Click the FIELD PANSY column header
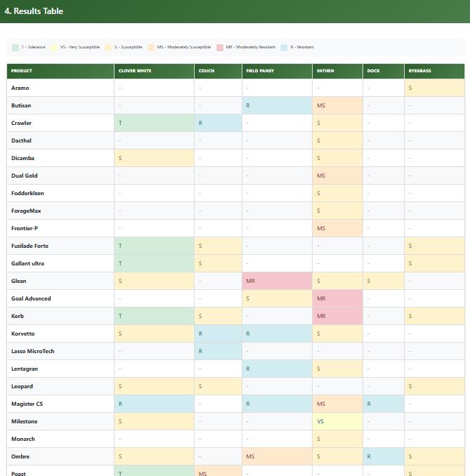Screen dimensions: 470x476 click(277, 71)
